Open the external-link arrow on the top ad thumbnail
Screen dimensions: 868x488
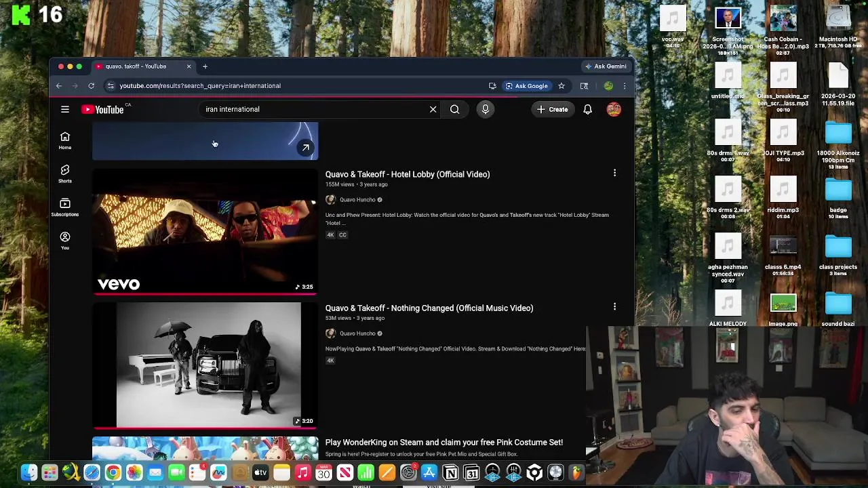click(x=306, y=147)
